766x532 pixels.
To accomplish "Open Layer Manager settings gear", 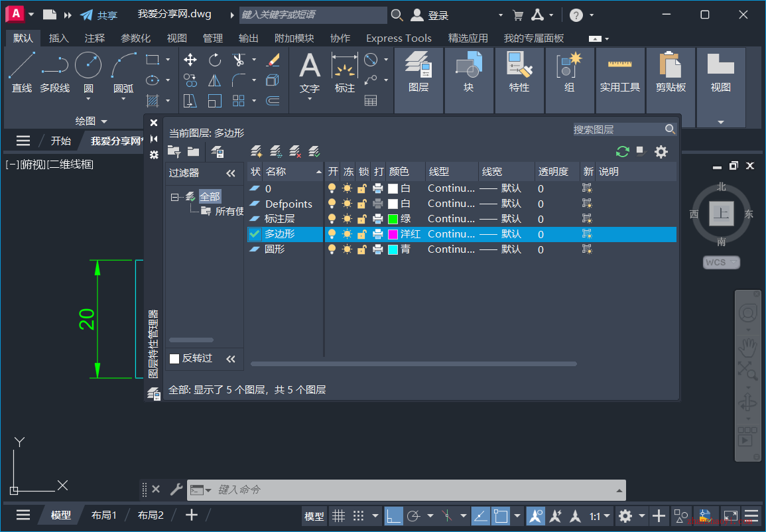I will pos(661,152).
